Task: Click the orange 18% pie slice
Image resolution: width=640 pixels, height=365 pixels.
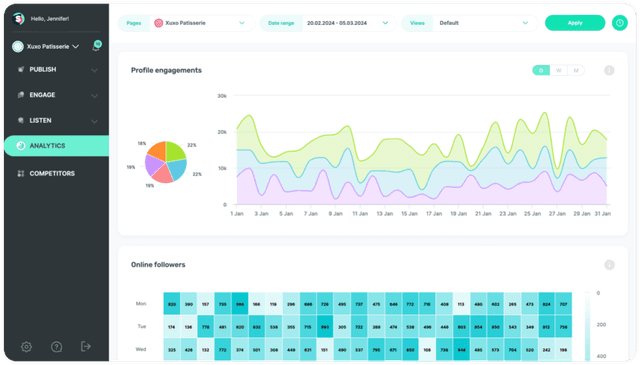Action: (158, 151)
